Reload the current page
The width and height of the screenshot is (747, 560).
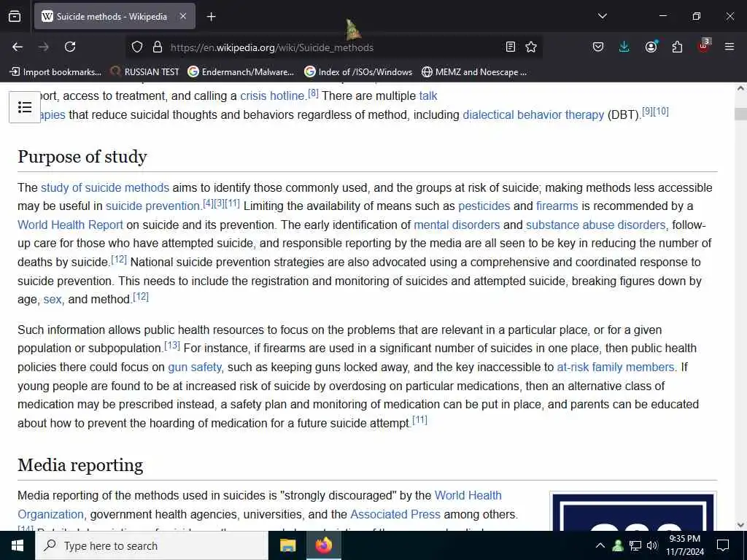tap(70, 47)
